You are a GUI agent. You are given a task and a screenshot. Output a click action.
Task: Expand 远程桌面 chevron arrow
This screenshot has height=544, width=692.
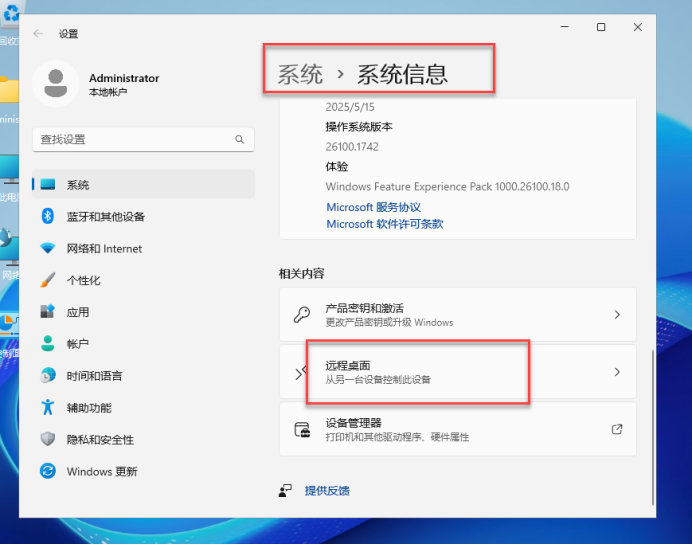click(x=617, y=372)
